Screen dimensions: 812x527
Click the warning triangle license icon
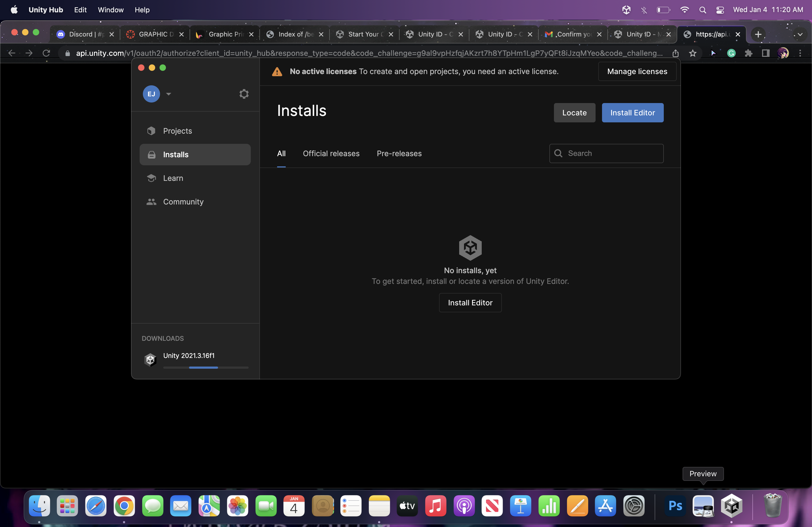pyautogui.click(x=277, y=72)
